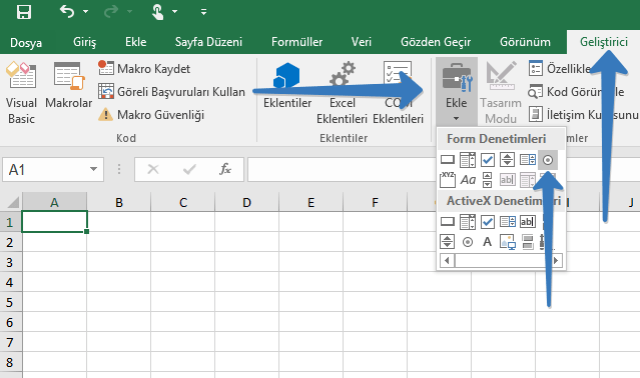This screenshot has width=640, height=378.
Task: Select the Geliştirici tab
Action: click(604, 42)
